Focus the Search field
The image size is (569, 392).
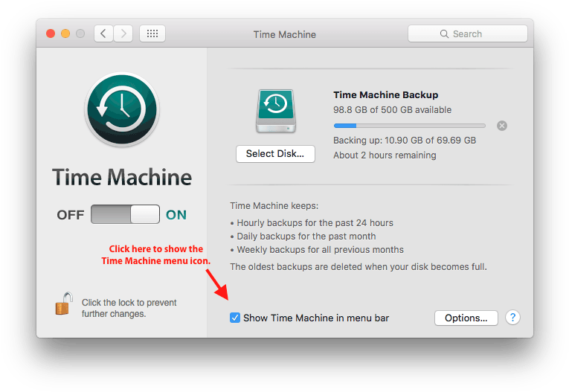[x=467, y=33]
